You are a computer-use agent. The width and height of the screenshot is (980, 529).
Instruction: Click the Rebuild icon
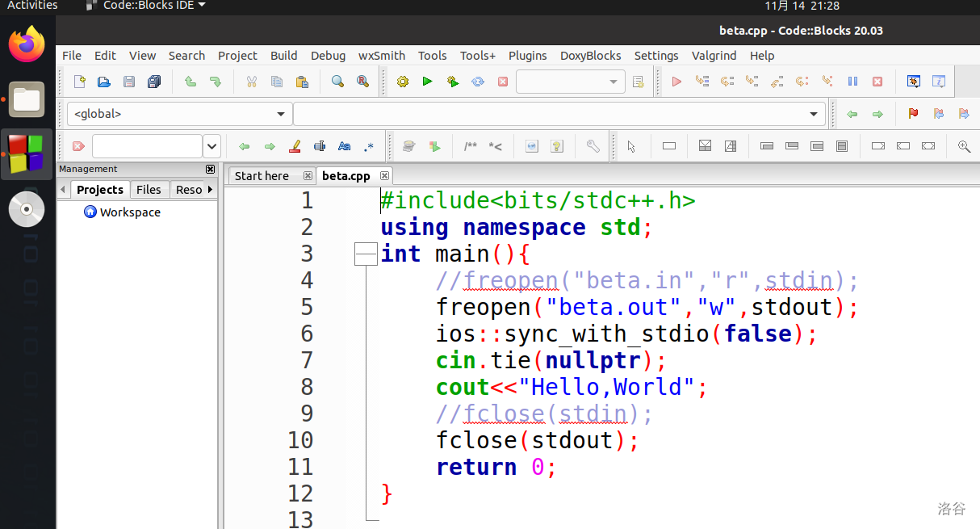point(478,82)
